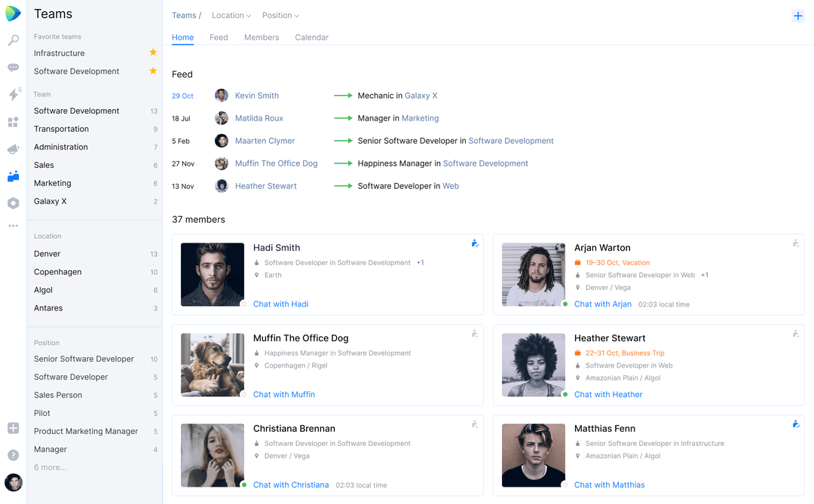814x504 pixels.
Task: Open the search icon in the sidebar
Action: 14,40
